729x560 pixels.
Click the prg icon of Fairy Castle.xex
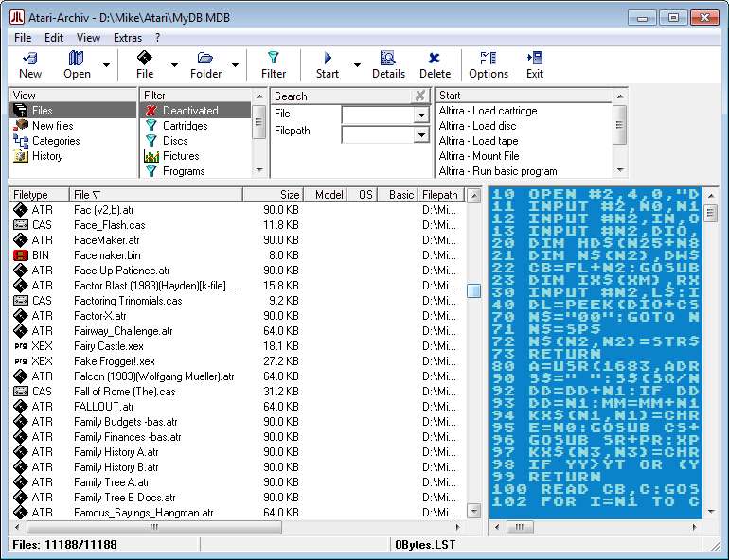[x=21, y=346]
